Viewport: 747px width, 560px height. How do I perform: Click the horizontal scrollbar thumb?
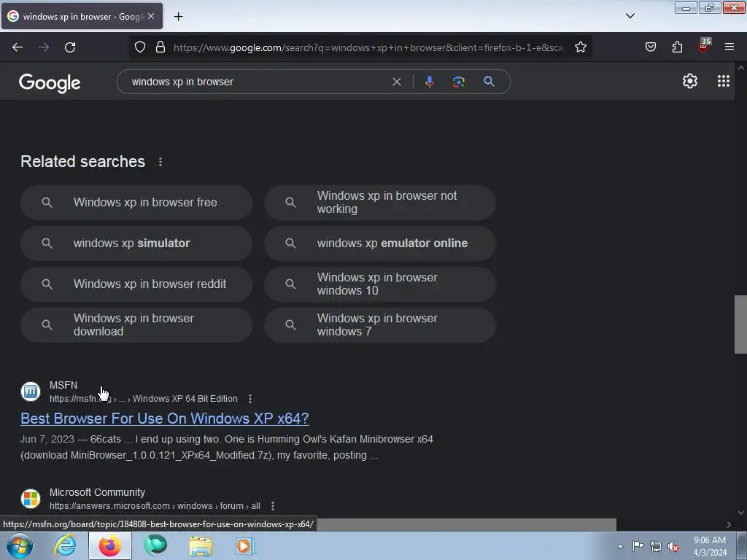[466, 525]
